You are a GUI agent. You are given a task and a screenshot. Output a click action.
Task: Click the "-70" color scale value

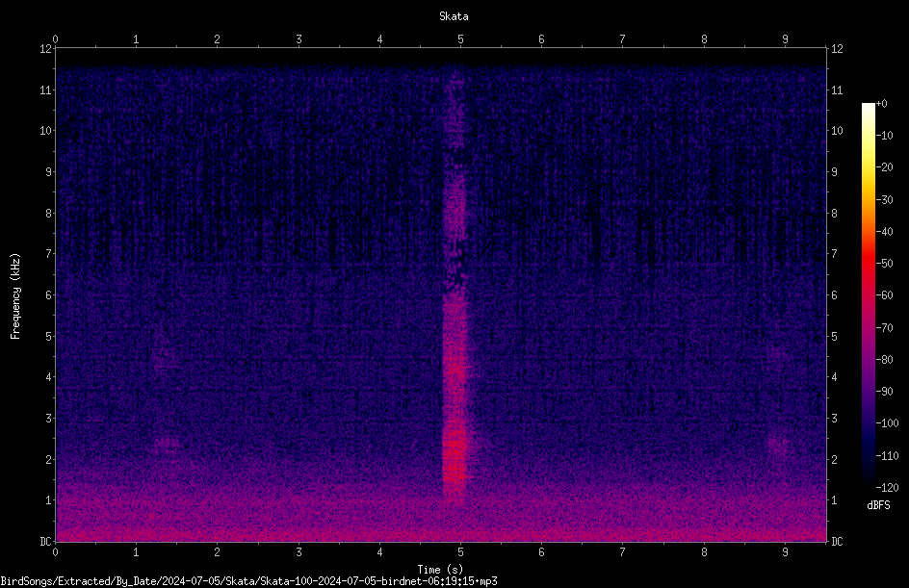coord(884,328)
